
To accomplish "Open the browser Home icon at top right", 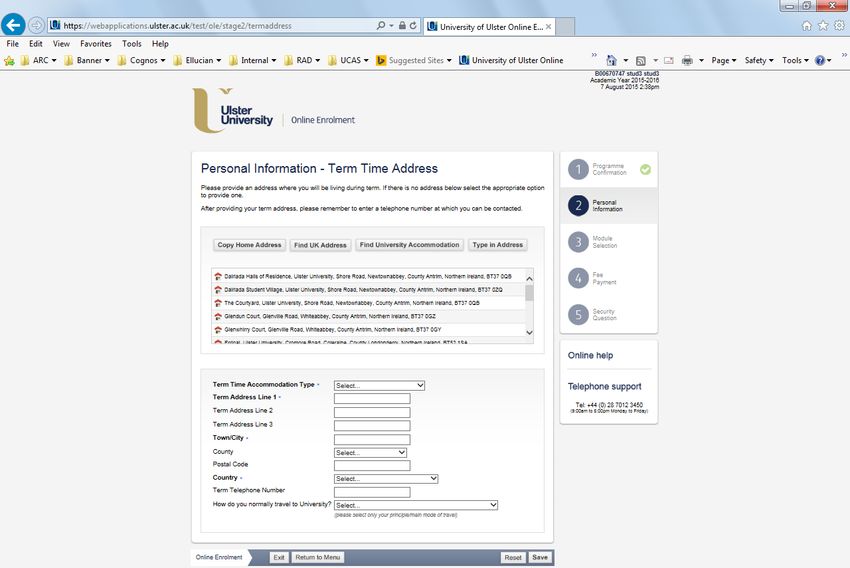I will click(x=807, y=25).
